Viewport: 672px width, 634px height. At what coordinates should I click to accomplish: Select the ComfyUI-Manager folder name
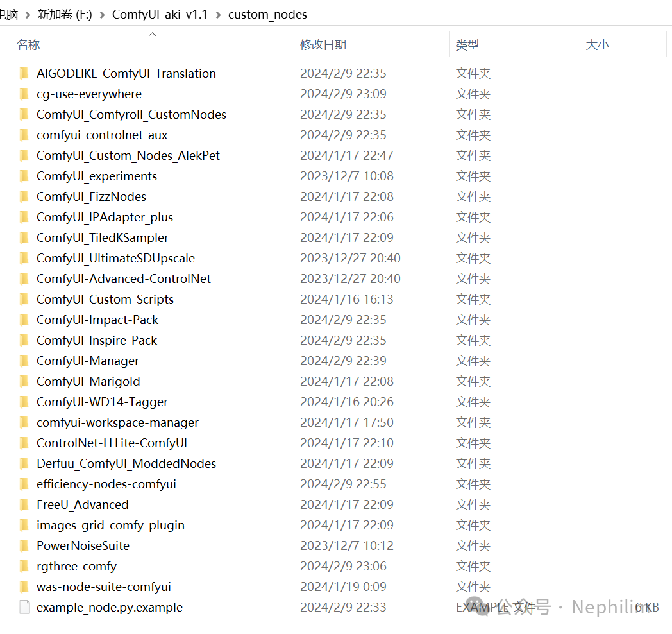88,361
